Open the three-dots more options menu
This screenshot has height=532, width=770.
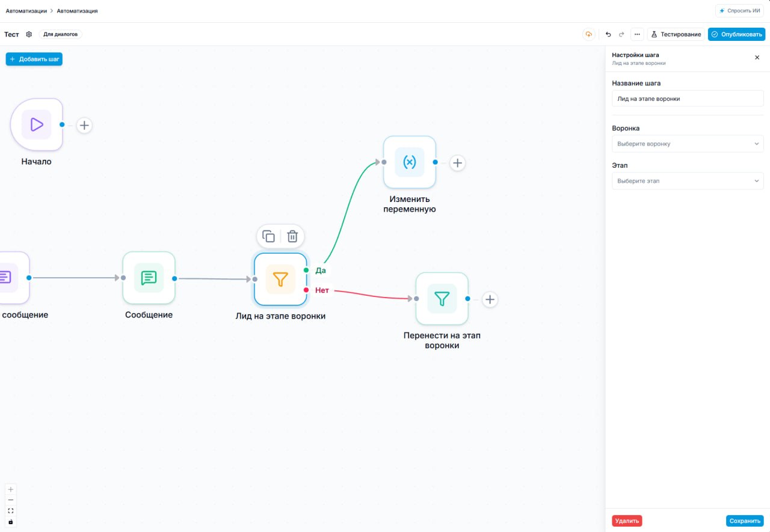pyautogui.click(x=637, y=34)
